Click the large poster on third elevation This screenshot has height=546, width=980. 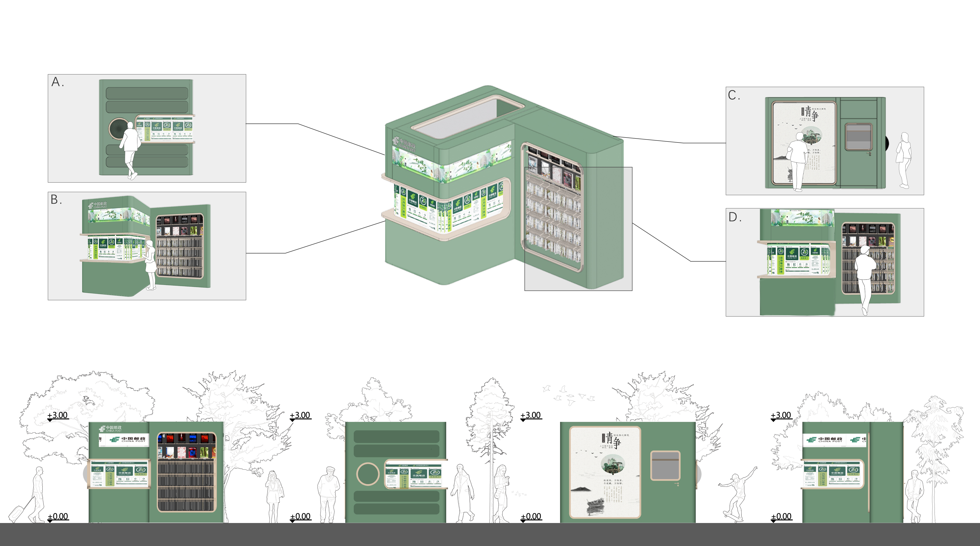(x=605, y=473)
